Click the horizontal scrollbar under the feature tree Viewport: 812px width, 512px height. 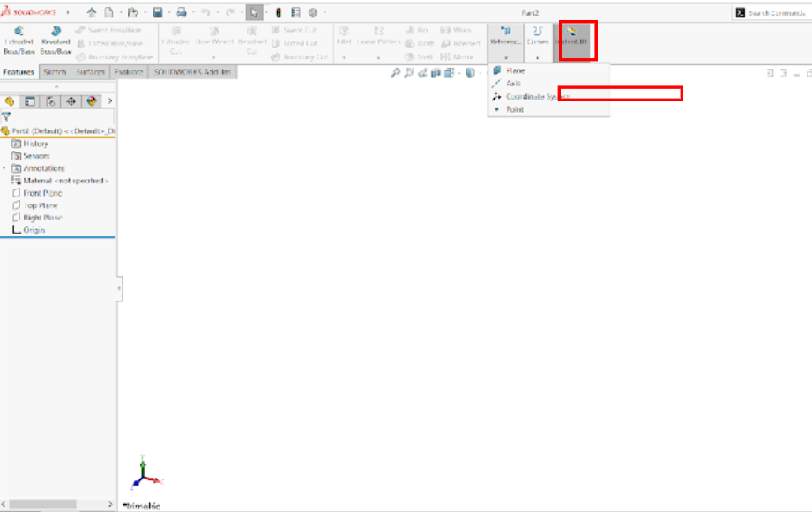click(x=53, y=505)
